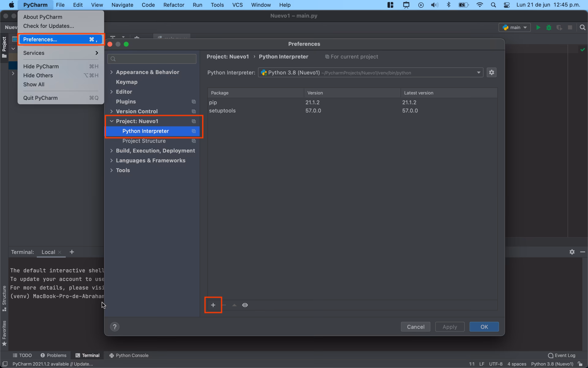
Task: Choose About PyCharm menu entry
Action: 61,17
